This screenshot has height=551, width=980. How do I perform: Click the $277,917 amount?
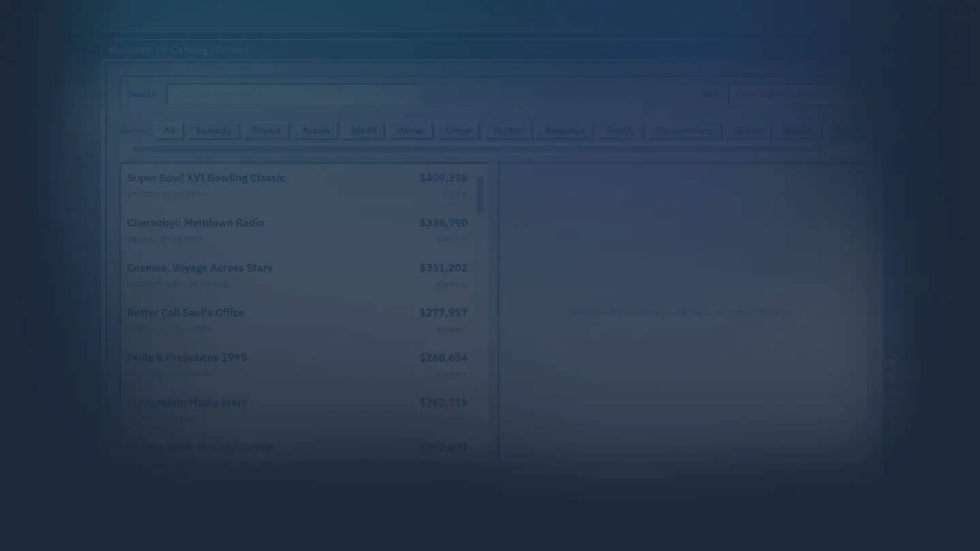coord(443,313)
